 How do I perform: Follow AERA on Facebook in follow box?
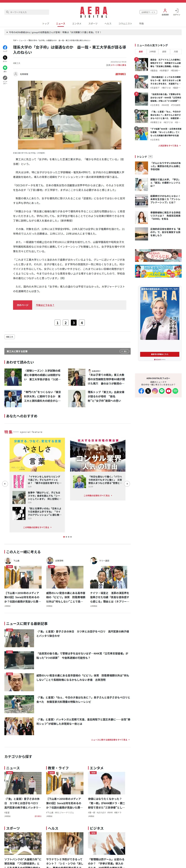pyautogui.click(x=141, y=391)
